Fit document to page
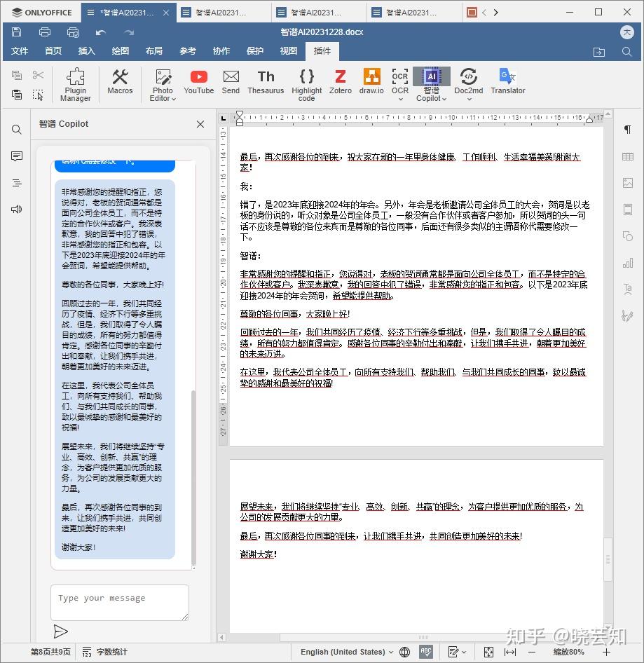The height and width of the screenshot is (663, 644). point(488,652)
